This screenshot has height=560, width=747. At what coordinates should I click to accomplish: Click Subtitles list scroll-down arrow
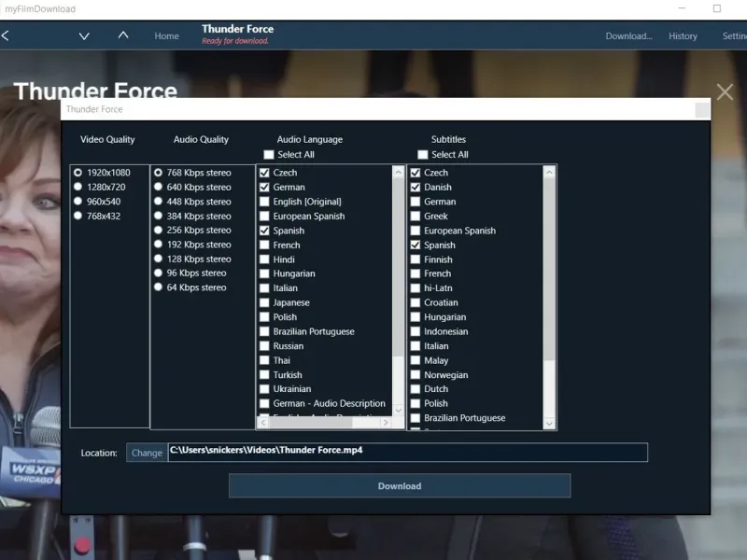coord(549,424)
